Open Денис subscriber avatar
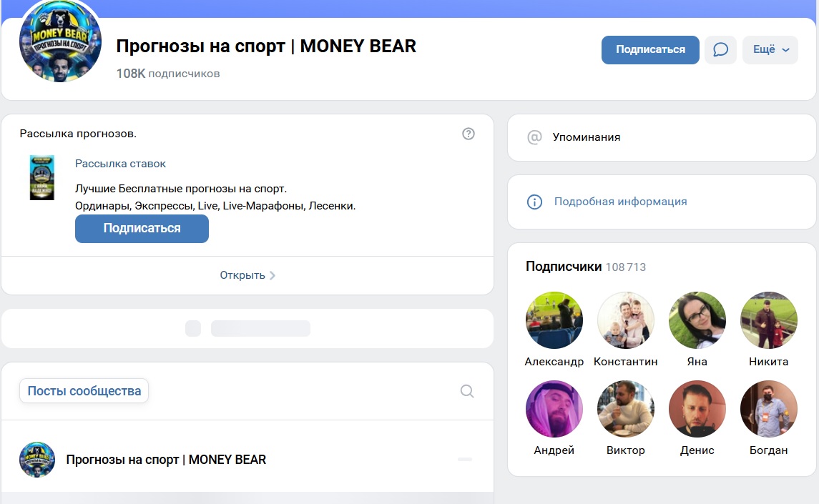The width and height of the screenshot is (819, 504). [697, 409]
